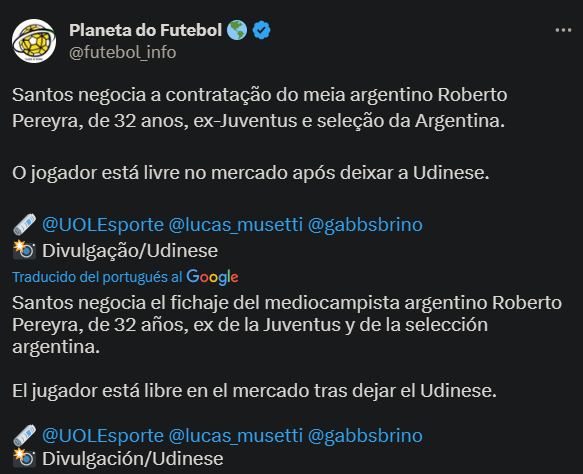Open first @lucas_musetti mention in original text

(x=236, y=225)
